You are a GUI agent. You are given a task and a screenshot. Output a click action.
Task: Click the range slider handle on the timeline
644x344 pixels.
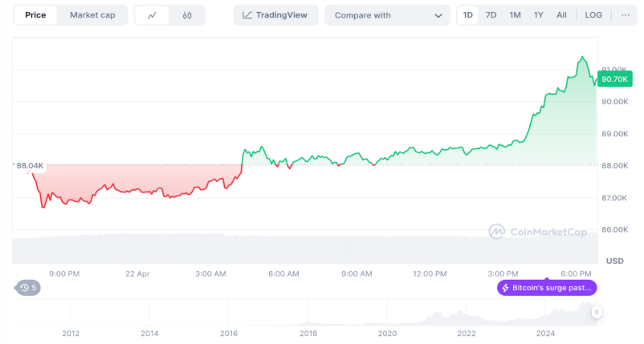click(x=596, y=312)
